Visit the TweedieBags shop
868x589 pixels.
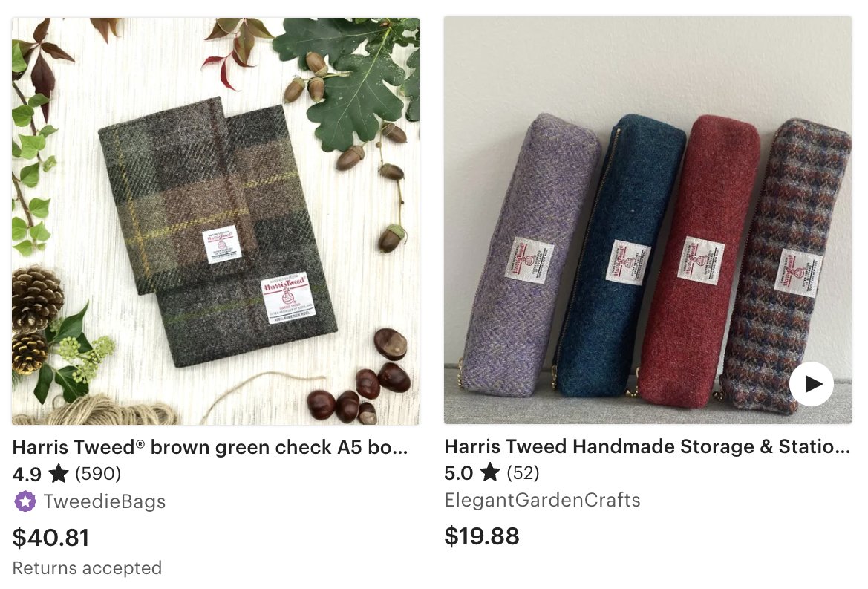[105, 501]
